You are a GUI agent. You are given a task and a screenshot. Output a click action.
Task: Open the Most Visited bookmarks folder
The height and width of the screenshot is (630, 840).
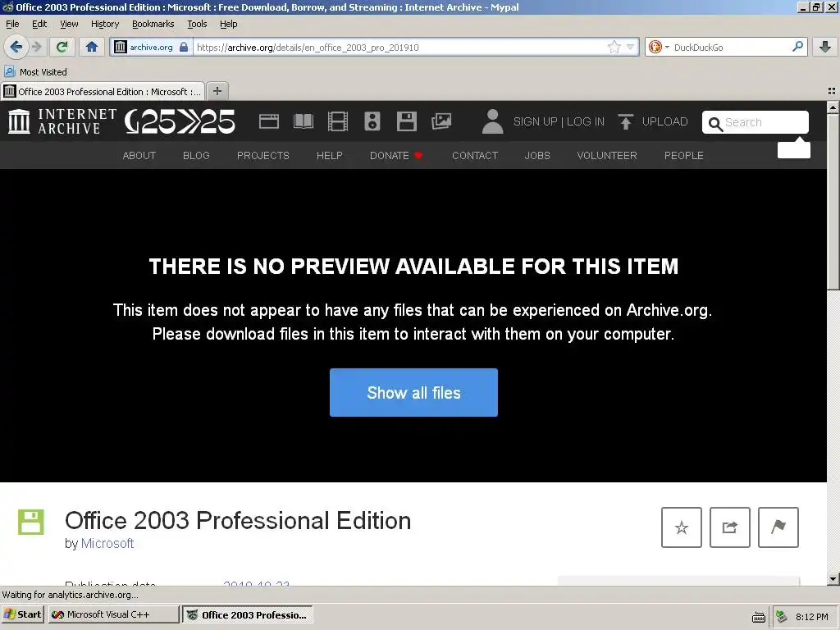(35, 72)
